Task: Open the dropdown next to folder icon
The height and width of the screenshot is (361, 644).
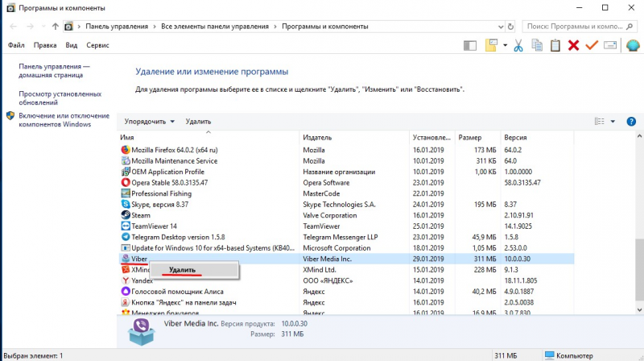Action: (x=506, y=45)
